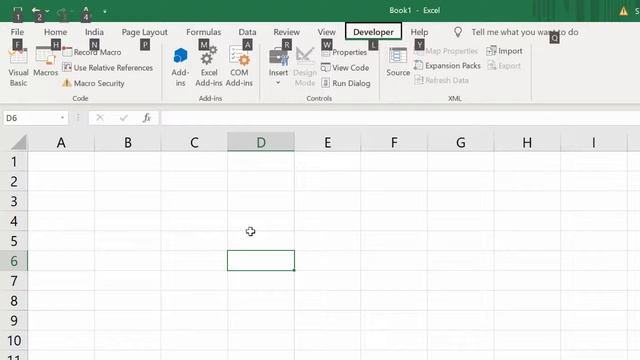Viewport: 640px width, 360px height.
Task: Open Insert Function fx dialog
Action: click(147, 118)
